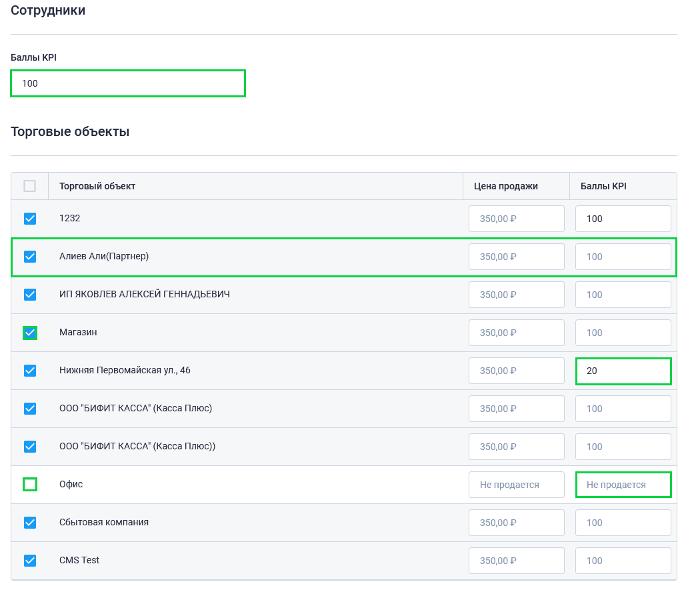Click the sale price field for Алиев Али(Партнер)
The image size is (700, 590).
point(516,257)
